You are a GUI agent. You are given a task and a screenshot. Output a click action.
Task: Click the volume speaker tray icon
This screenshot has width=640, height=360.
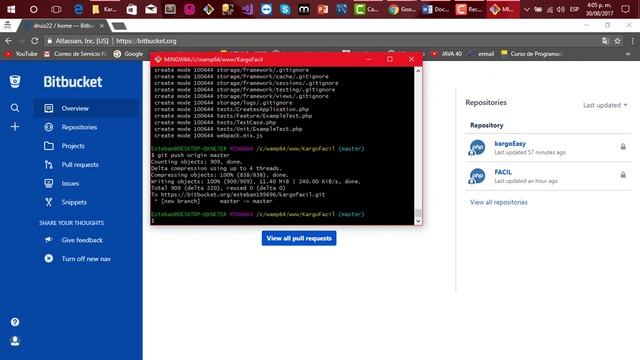point(561,9)
